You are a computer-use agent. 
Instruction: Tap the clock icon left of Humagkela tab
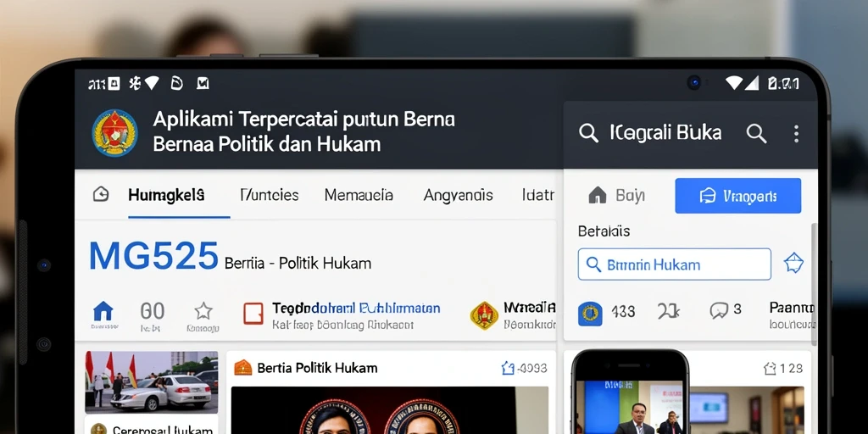coord(101,194)
